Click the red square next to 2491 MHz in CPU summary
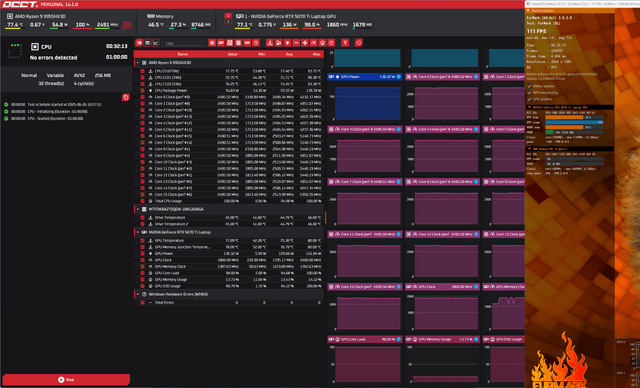Image resolution: width=640 pixels, height=388 pixels. pyautogui.click(x=127, y=25)
